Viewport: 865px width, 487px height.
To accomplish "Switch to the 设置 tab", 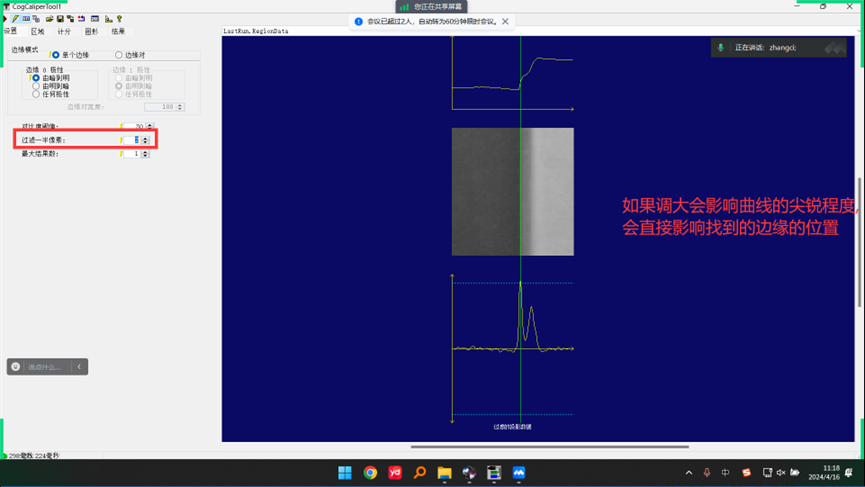I will pos(10,31).
